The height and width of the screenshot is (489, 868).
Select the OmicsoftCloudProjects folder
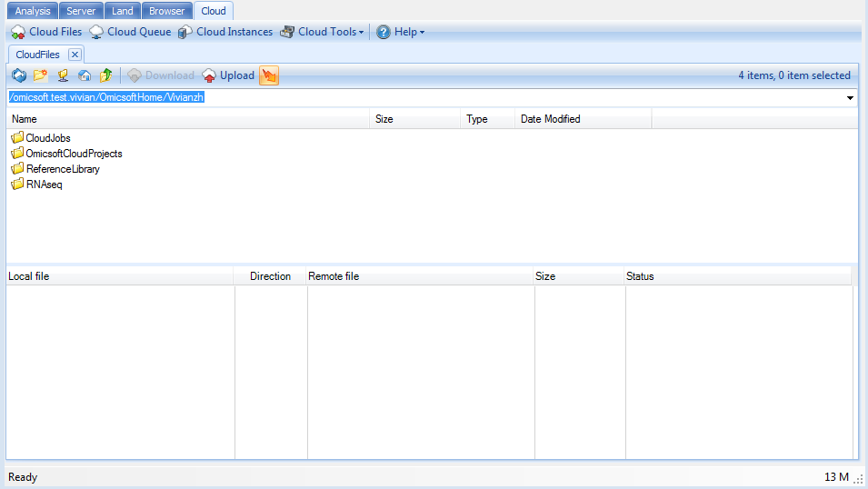tap(75, 154)
